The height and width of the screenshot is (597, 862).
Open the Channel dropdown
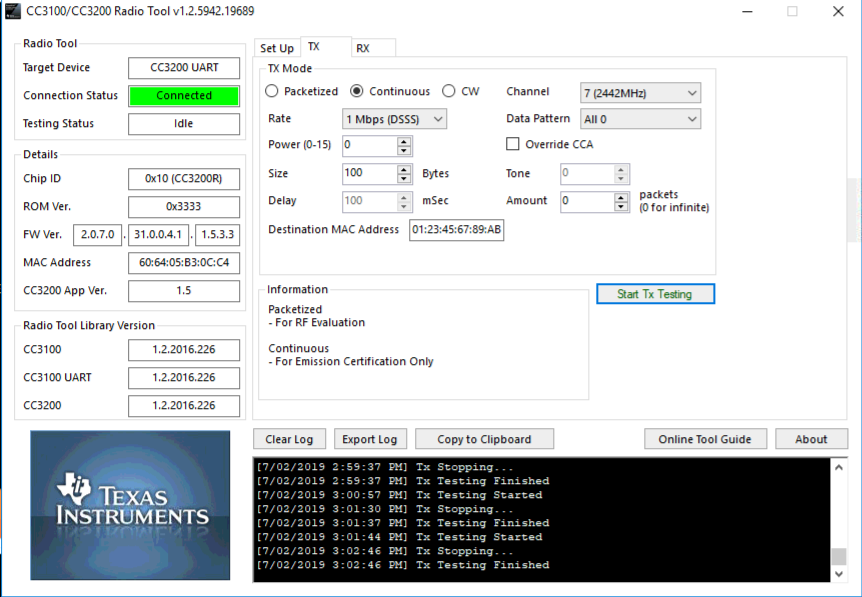coord(640,93)
